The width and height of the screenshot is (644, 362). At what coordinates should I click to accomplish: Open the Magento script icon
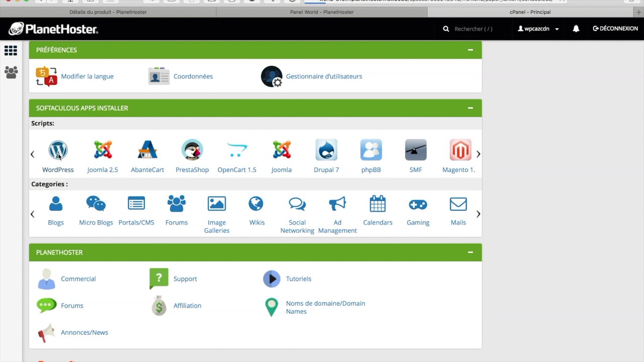pyautogui.click(x=460, y=150)
